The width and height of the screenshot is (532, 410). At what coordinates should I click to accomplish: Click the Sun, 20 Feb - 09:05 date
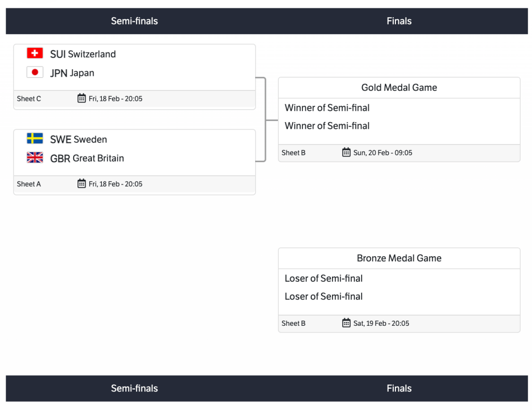(x=383, y=153)
